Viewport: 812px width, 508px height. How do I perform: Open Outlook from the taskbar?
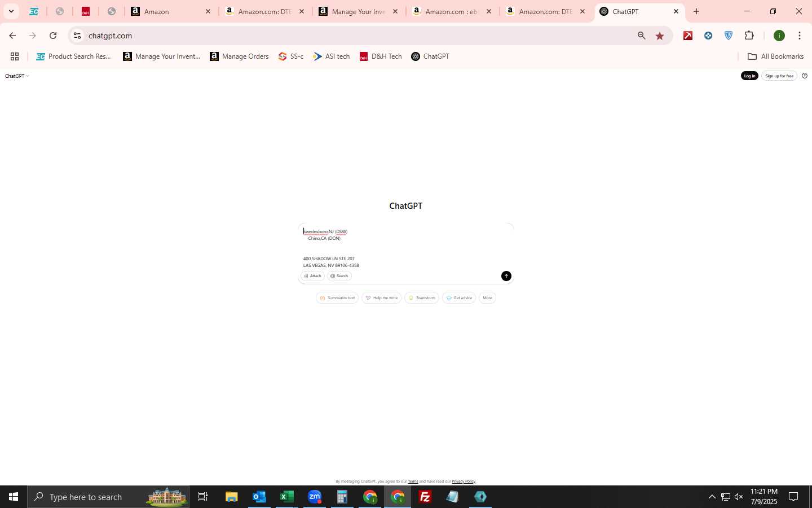259,497
